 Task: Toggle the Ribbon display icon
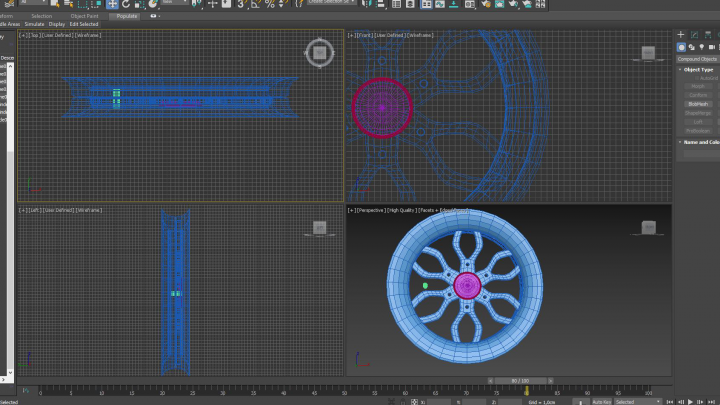pyautogui.click(x=426, y=4)
